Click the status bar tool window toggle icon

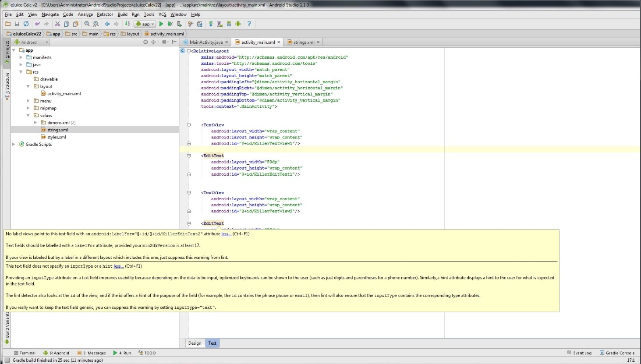[x=7, y=360]
